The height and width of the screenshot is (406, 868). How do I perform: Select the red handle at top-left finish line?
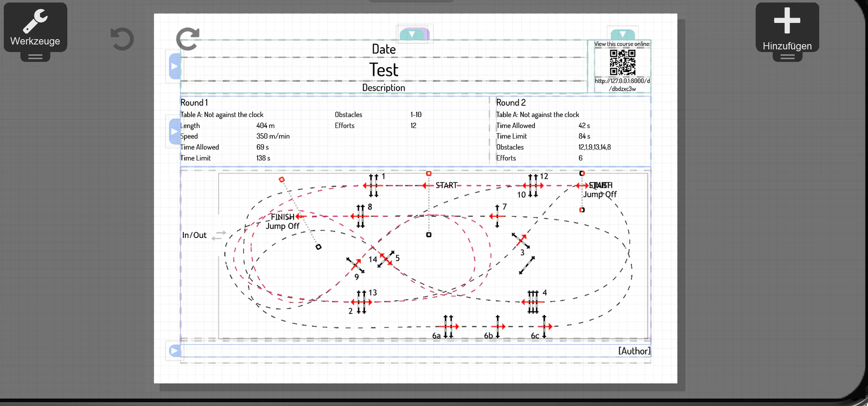[x=282, y=179]
